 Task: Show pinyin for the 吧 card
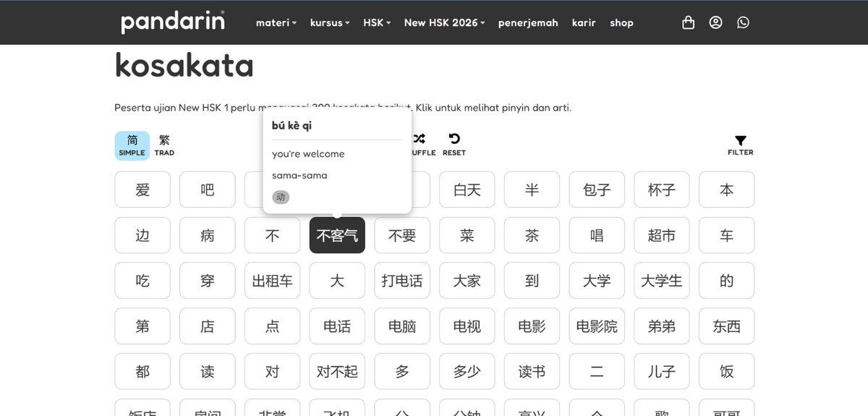(208, 190)
